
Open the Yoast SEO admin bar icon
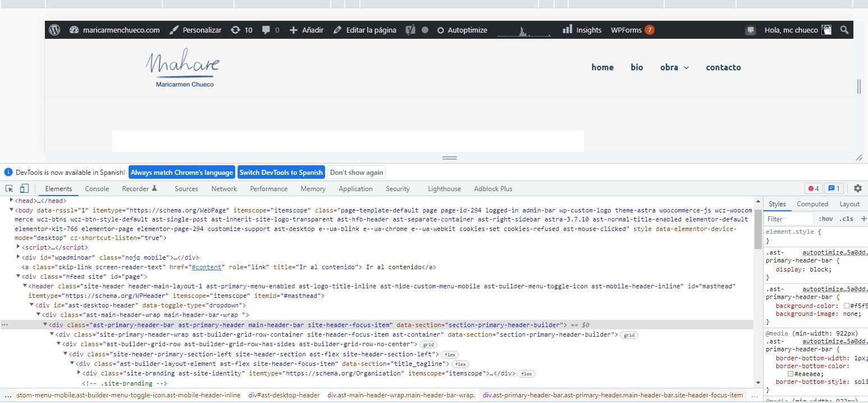click(410, 30)
